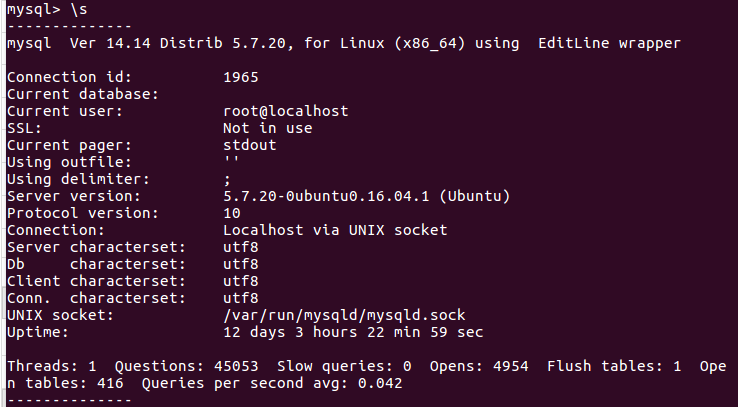
Task: Click the /var/run/mysqld/mysqld.sock socket path
Action: 344,315
